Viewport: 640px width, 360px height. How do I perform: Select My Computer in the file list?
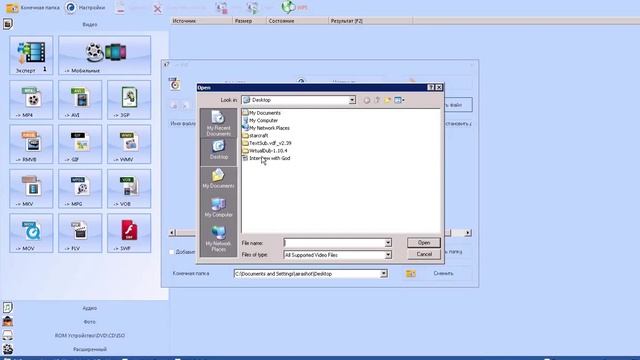click(x=260, y=120)
